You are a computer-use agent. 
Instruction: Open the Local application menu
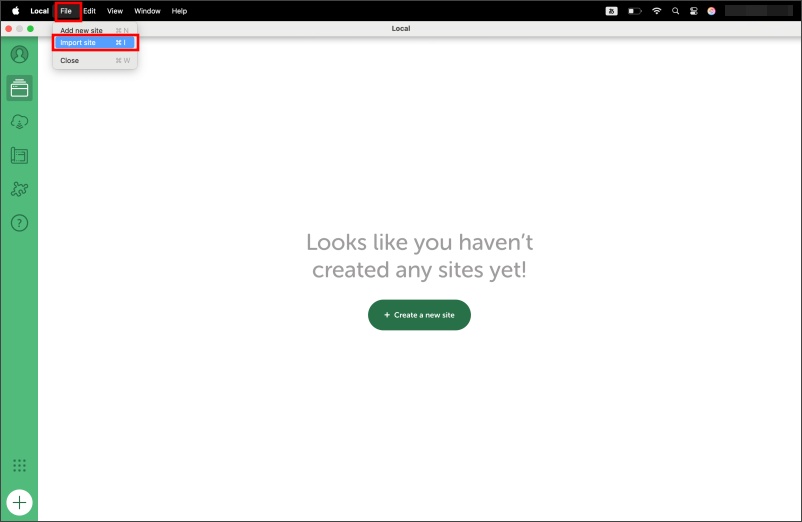point(39,11)
